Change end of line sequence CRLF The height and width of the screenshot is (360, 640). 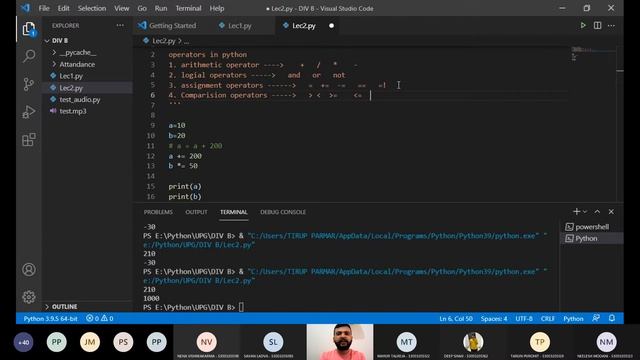pyautogui.click(x=547, y=318)
